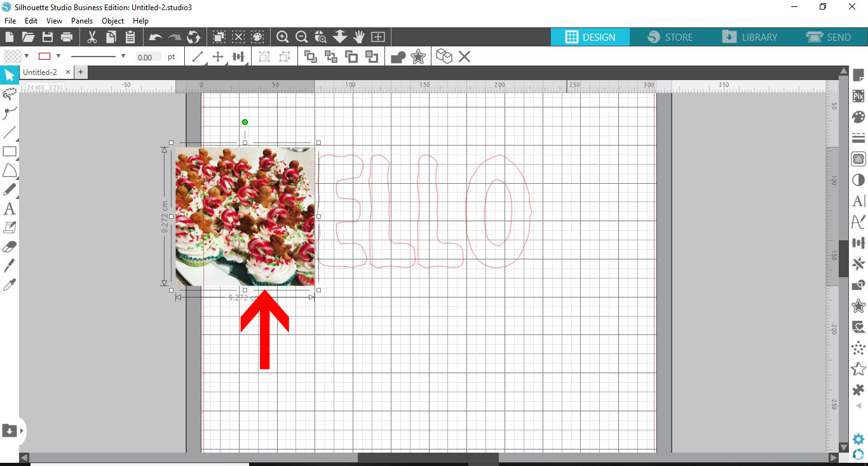This screenshot has width=868, height=466.
Task: Cut the selection with the scissors icon
Action: (x=92, y=37)
